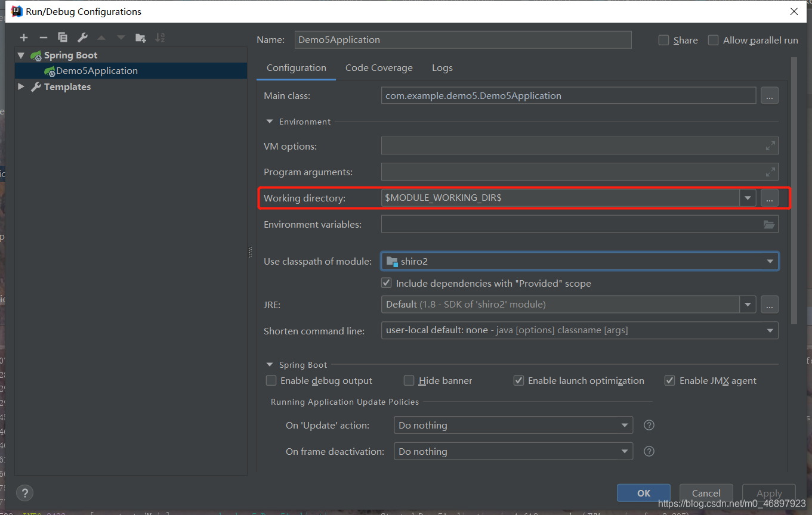Screen dimensions: 812x515
Task: Move configuration down arrow
Action: pos(121,38)
